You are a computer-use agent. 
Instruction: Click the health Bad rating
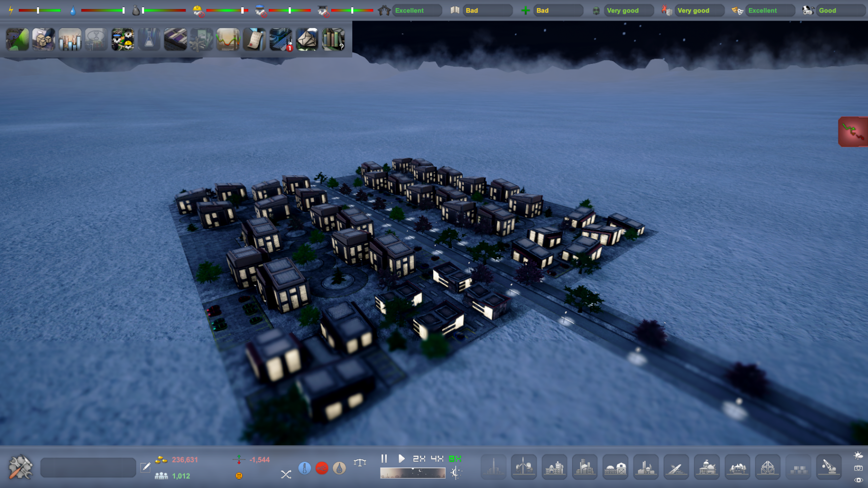(558, 10)
